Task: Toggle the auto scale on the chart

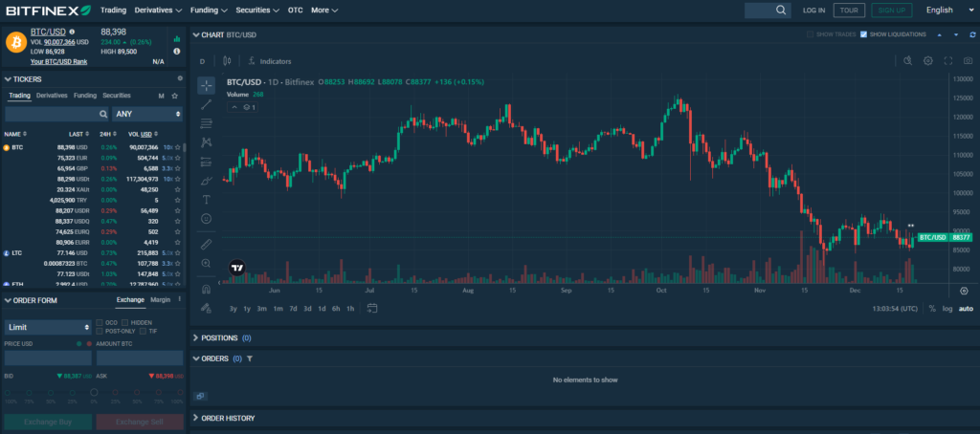Action: (x=967, y=309)
